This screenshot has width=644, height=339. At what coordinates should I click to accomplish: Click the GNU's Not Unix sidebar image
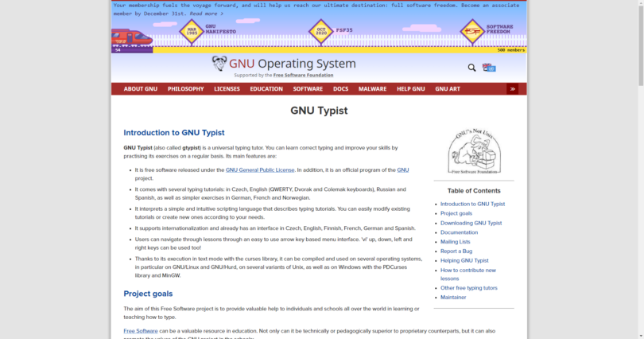click(474, 150)
